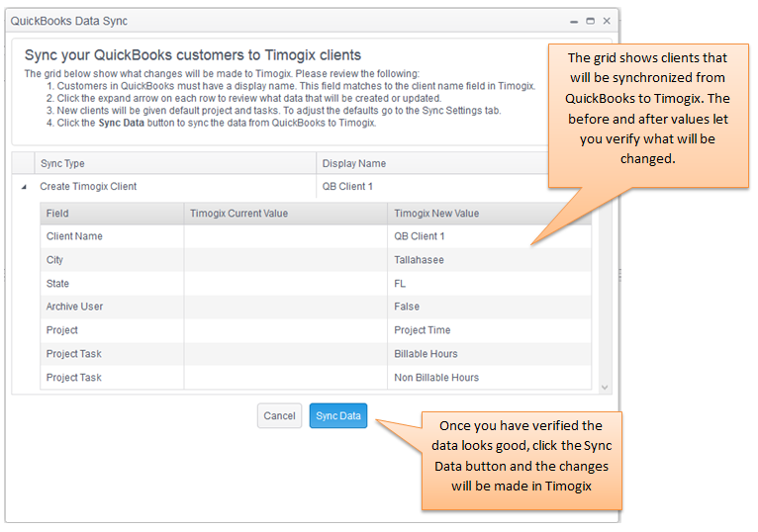
Task: Click the 'Sync your QuickBooks customers' heading
Action: point(193,55)
